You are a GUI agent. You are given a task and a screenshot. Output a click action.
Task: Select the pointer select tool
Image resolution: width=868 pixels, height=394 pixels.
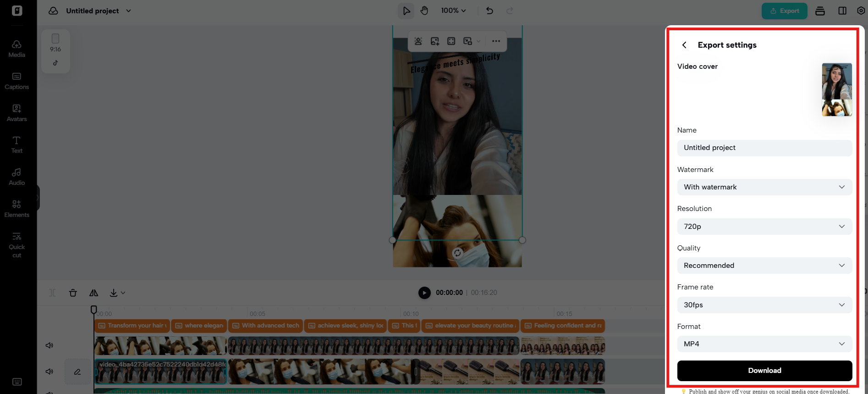pos(406,11)
